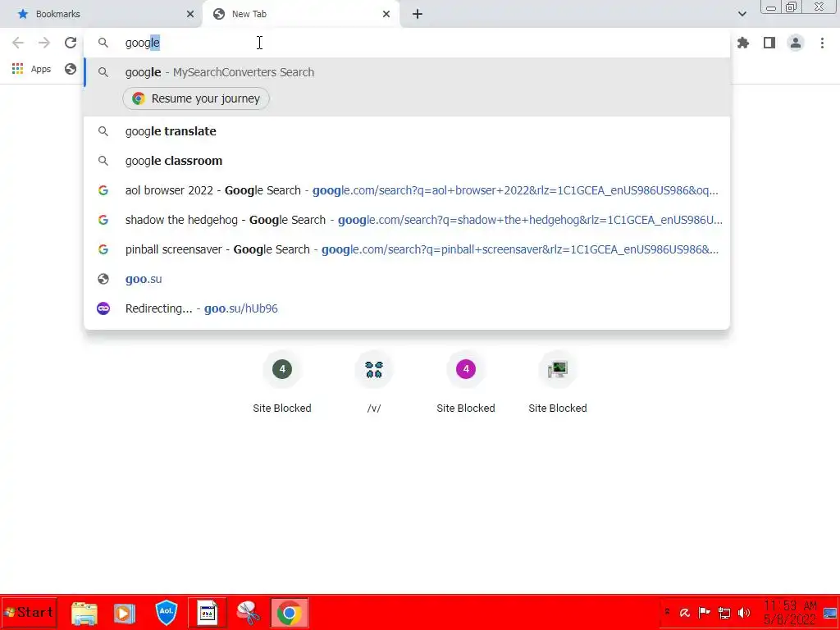Switch to the Bookmarks tab
Screen dimensions: 840x630
click(102, 15)
